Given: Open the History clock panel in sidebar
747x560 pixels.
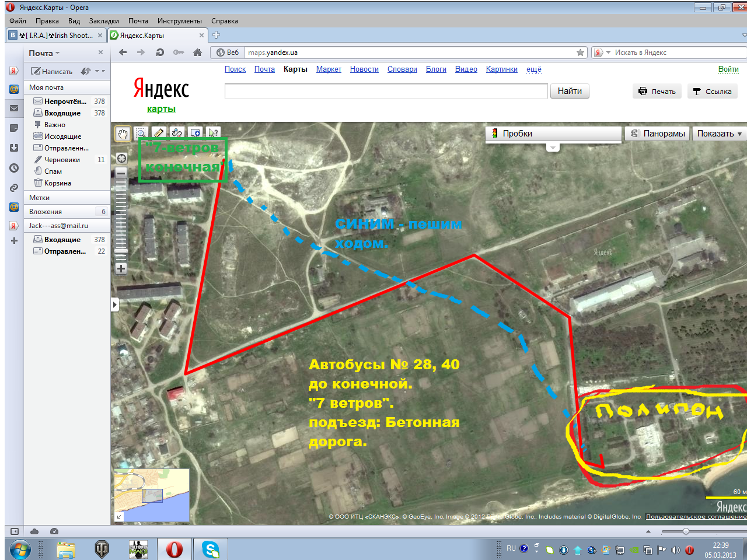Looking at the screenshot, I should coord(14,168).
